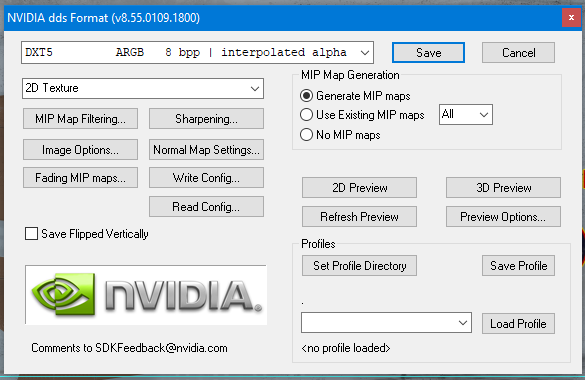Viewport: 585px width, 380px height.
Task: Open the 2D Preview
Action: 359,188
